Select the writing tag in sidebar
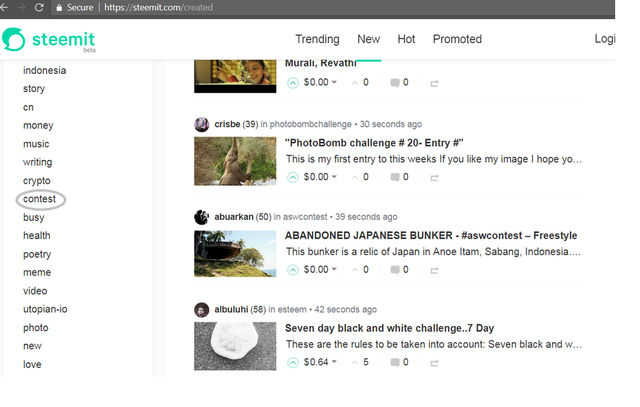640x407 pixels. click(x=38, y=162)
